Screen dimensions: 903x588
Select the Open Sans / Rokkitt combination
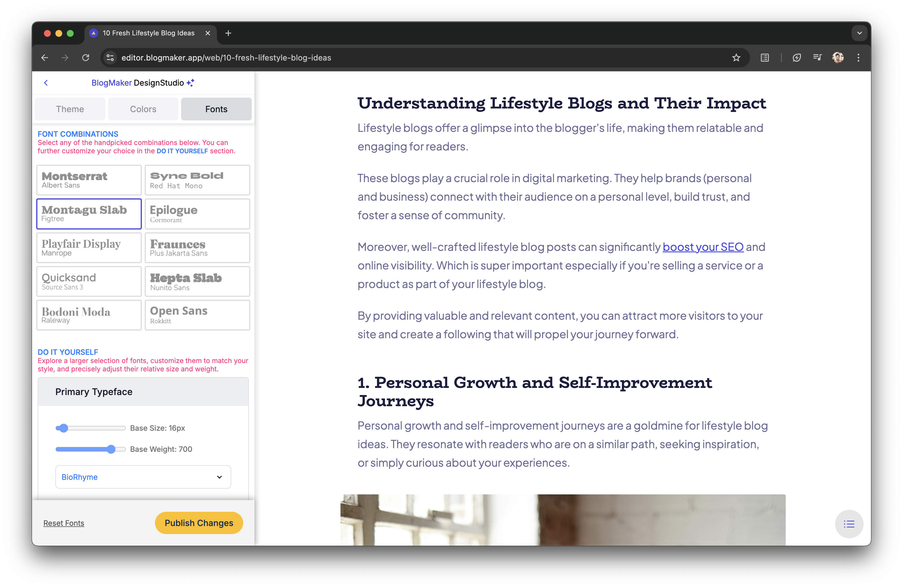[x=197, y=315]
